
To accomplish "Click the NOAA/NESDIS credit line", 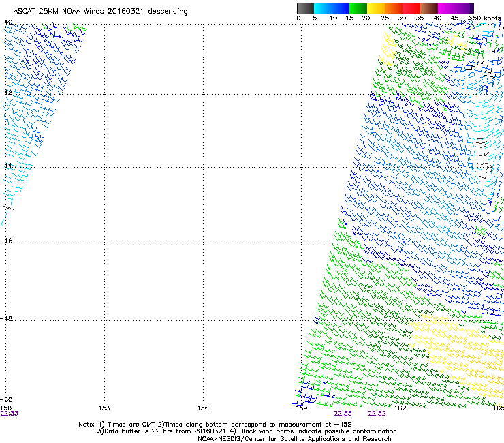I will click(294, 439).
